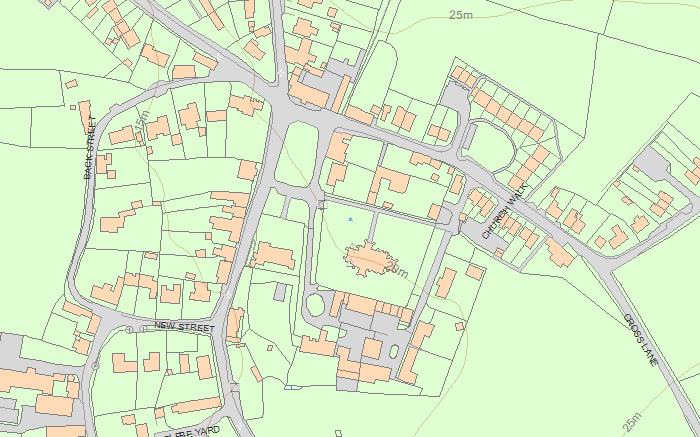This screenshot has height=437, width=700.
Task: Click the 15m contour label near Back Street
Action: 141,121
